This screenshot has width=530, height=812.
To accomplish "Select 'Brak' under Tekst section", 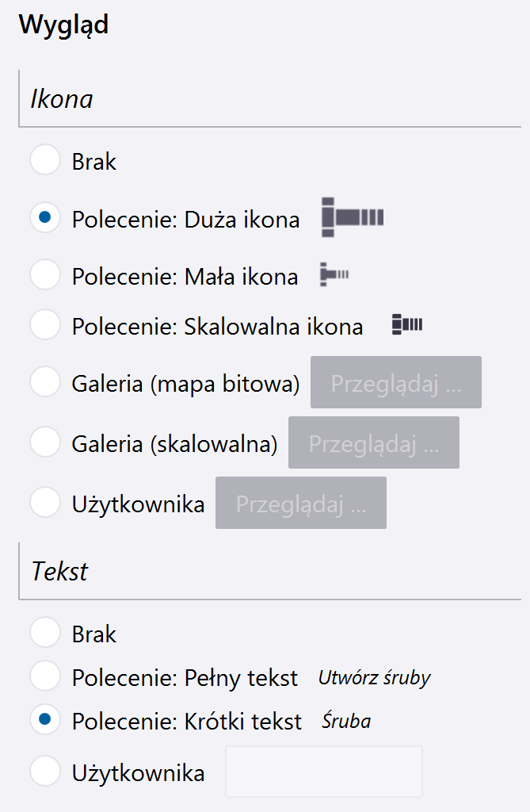I will 45,634.
